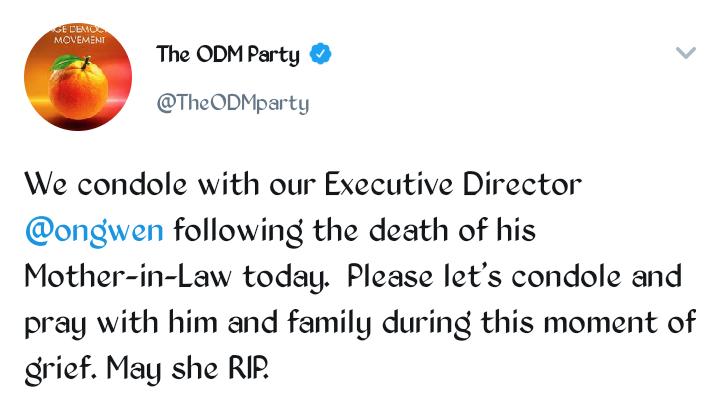Click the green leaf on the orange
This screenshot has height=399, width=714.
point(65,62)
